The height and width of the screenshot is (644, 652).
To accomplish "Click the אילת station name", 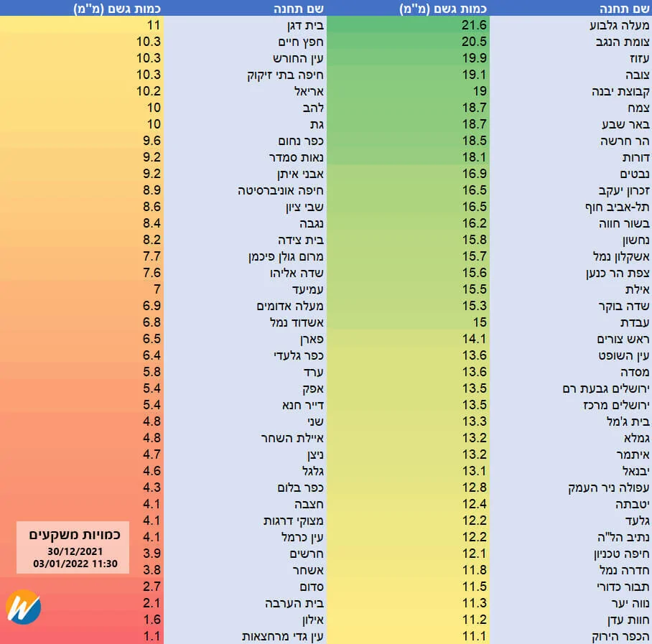I will (637, 289).
